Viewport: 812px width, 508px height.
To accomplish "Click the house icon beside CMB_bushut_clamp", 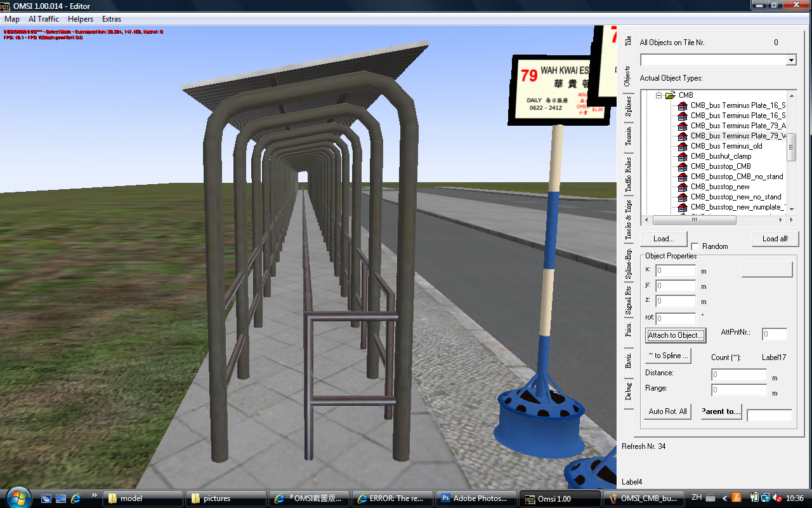I will tap(683, 156).
